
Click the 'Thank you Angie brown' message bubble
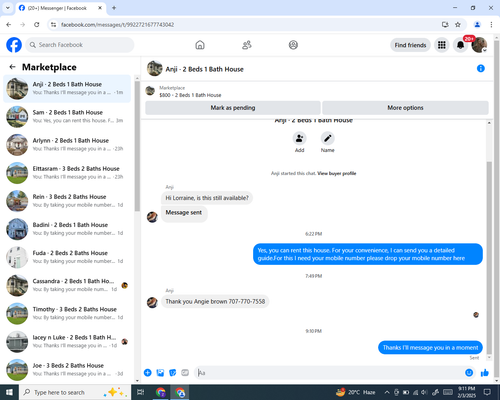click(215, 302)
